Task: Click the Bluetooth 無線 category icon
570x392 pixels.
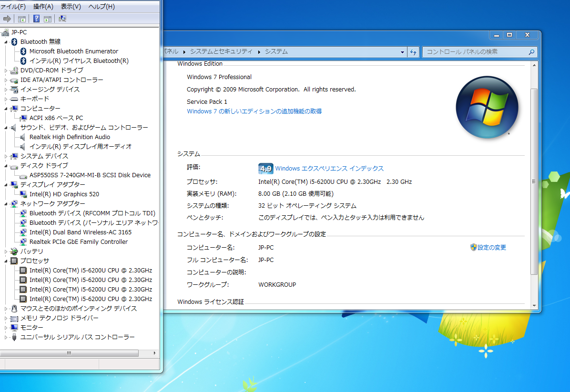Action: (14, 42)
